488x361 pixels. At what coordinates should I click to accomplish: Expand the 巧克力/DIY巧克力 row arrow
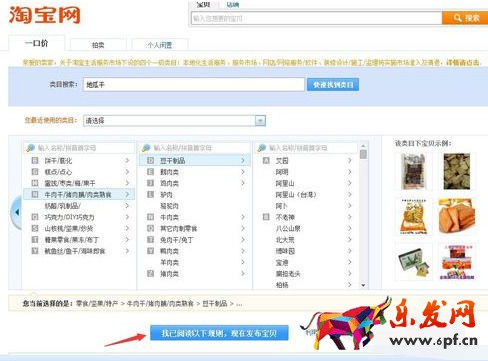pos(127,217)
